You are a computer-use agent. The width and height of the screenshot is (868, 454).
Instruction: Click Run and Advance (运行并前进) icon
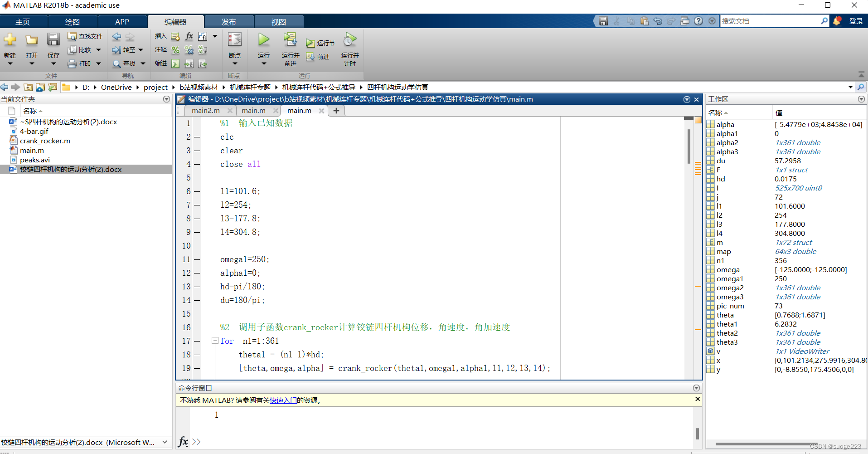click(x=290, y=39)
